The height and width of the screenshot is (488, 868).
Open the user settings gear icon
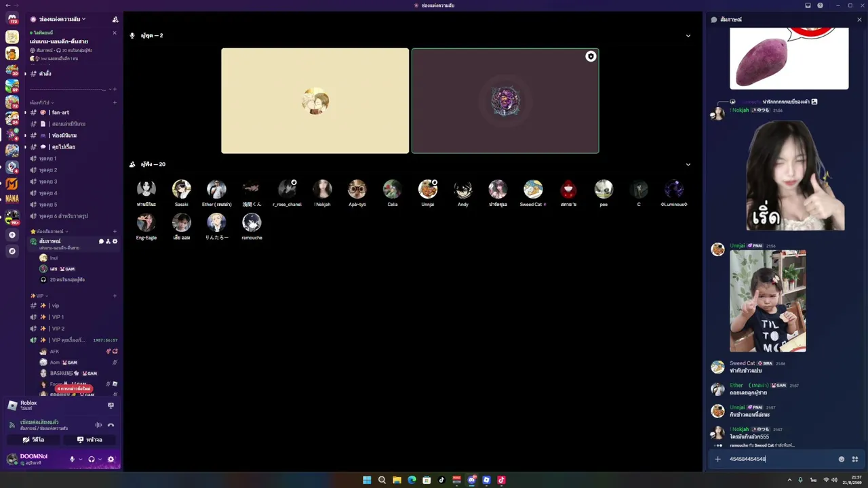pos(111,459)
